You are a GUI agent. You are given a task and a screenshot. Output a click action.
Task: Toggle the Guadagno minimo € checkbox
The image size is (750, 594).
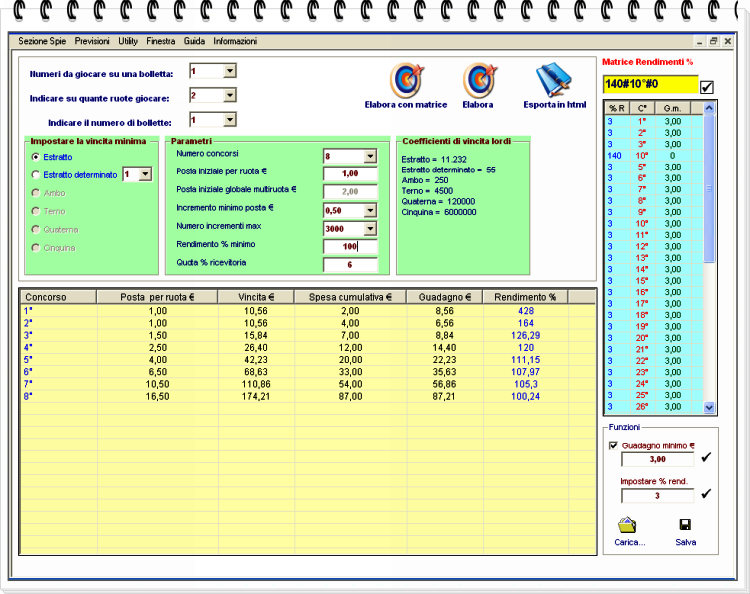point(613,446)
